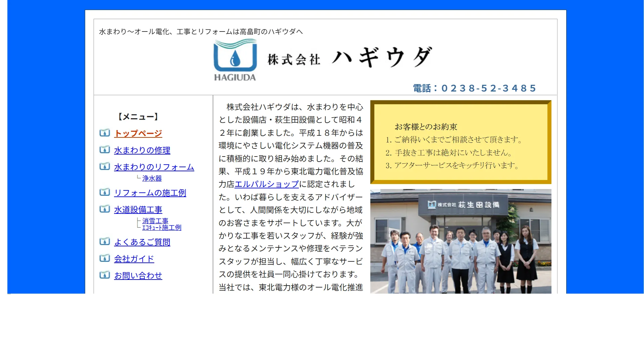Click the icon beside 水道設備工事
This screenshot has width=644, height=362.
coord(105,209)
